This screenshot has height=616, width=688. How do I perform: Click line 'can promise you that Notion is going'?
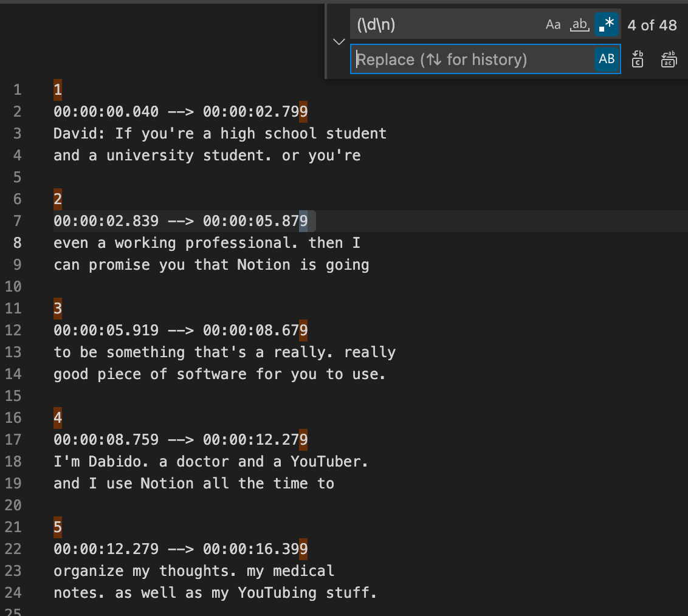212,265
